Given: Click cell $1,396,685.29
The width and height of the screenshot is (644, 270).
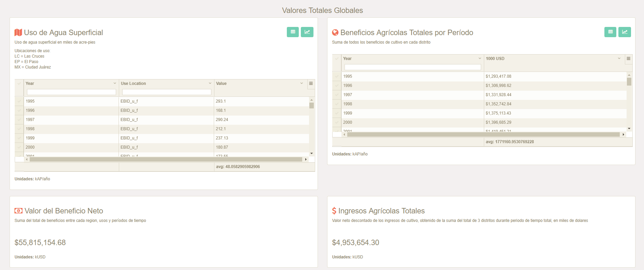Looking at the screenshot, I should tap(555, 122).
